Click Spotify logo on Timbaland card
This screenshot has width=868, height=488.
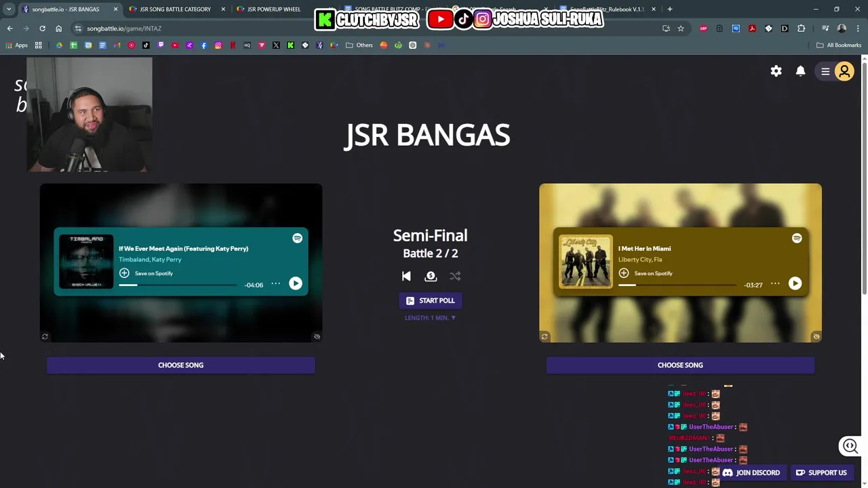point(297,238)
